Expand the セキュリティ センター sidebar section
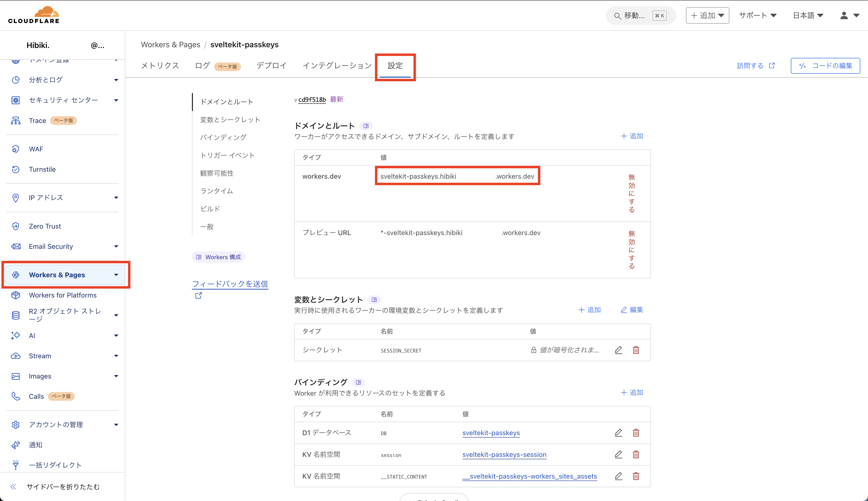This screenshot has width=868, height=501. 116,100
